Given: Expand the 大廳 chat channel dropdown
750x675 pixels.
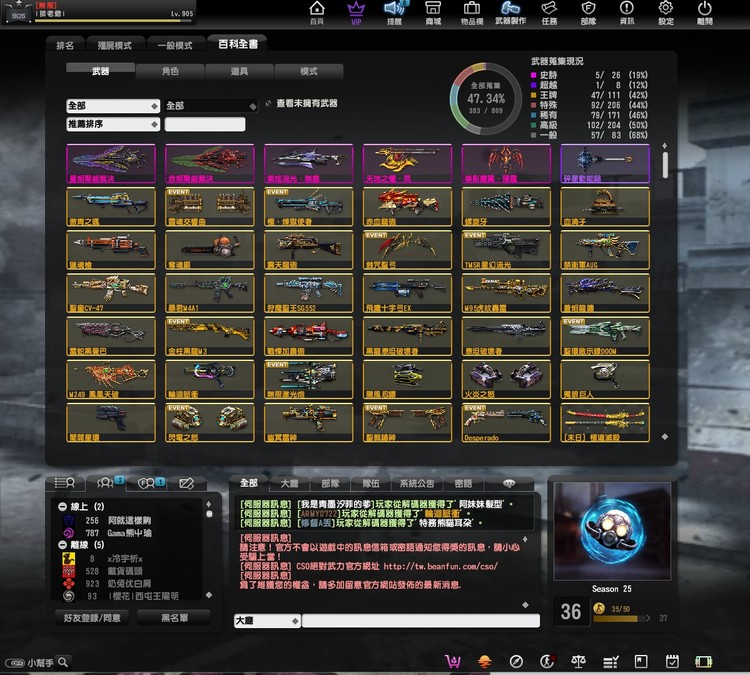Looking at the screenshot, I should click(266, 620).
